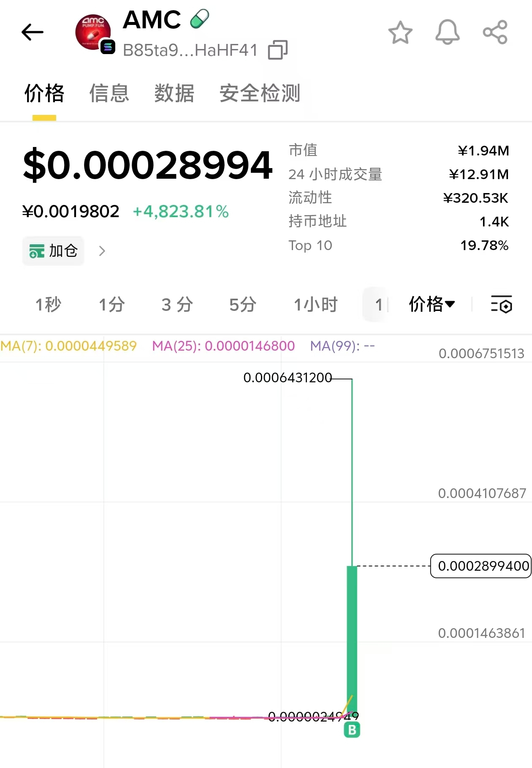This screenshot has width=532, height=768.
Task: Add AMC to favorites with the star
Action: pos(400,33)
